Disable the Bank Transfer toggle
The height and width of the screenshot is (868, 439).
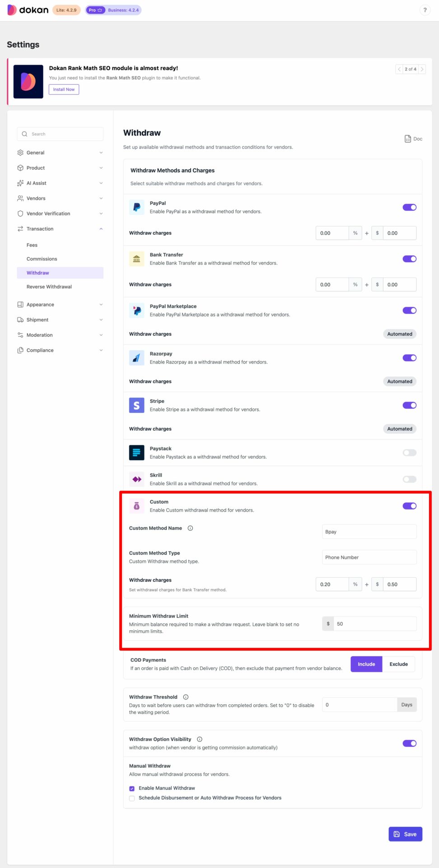[410, 259]
